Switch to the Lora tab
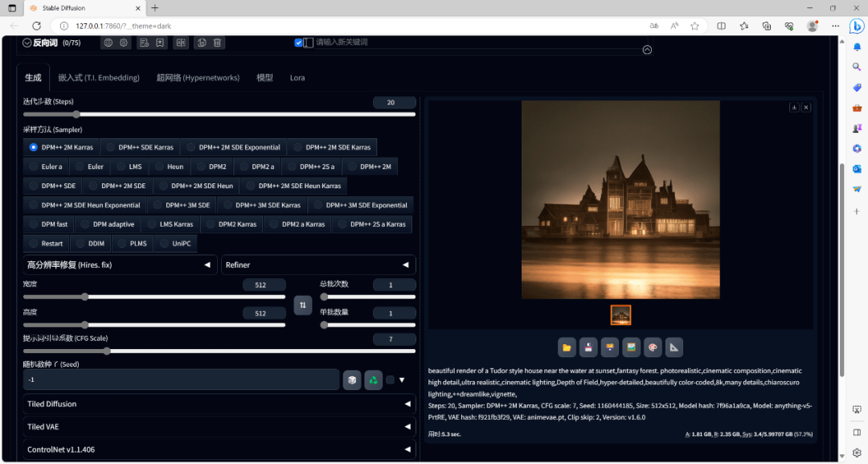The height and width of the screenshot is (464, 868). (297, 78)
